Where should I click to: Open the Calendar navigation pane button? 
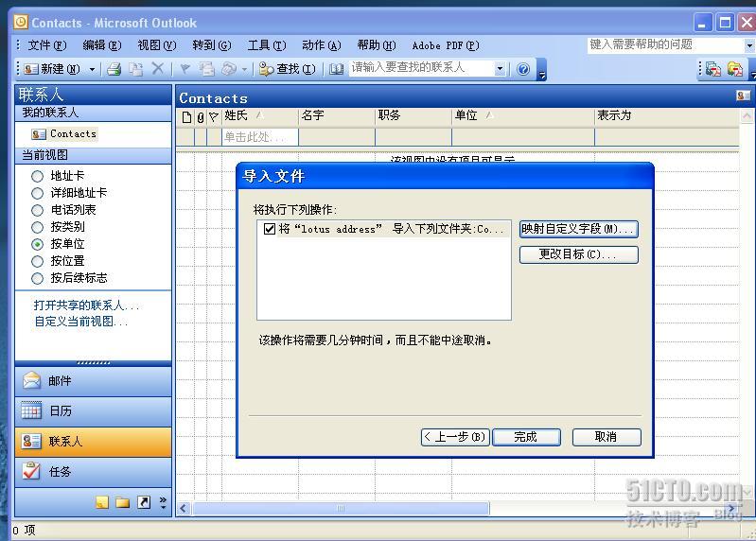click(93, 410)
